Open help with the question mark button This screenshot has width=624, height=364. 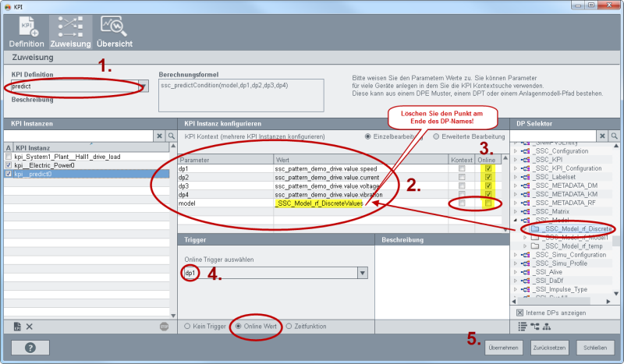[x=30, y=348]
